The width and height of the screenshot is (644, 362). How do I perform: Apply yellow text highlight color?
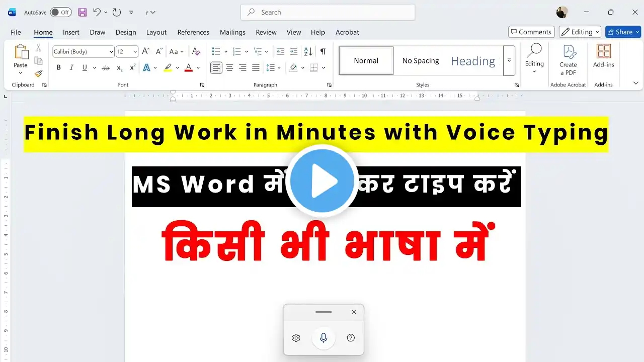click(168, 68)
